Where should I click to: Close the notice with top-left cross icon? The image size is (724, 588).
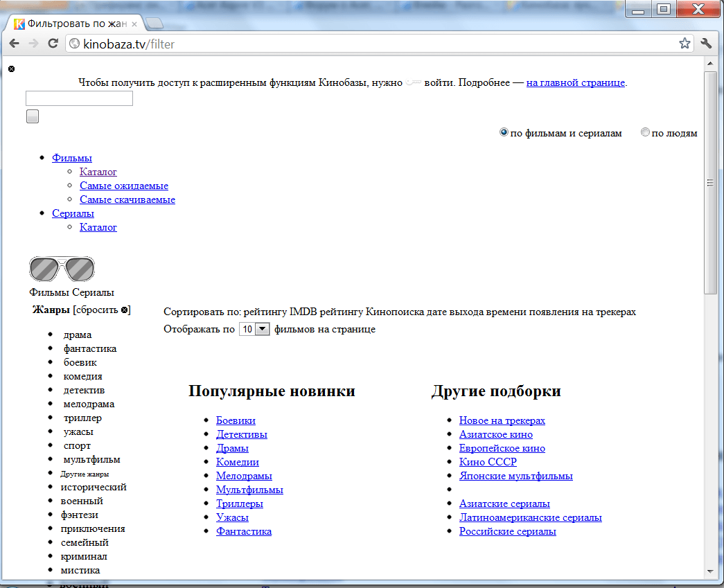pos(11,69)
